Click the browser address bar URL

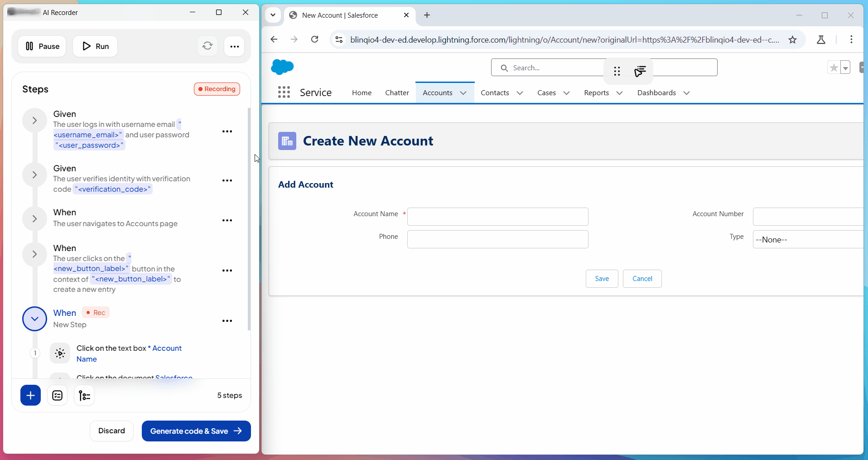564,40
